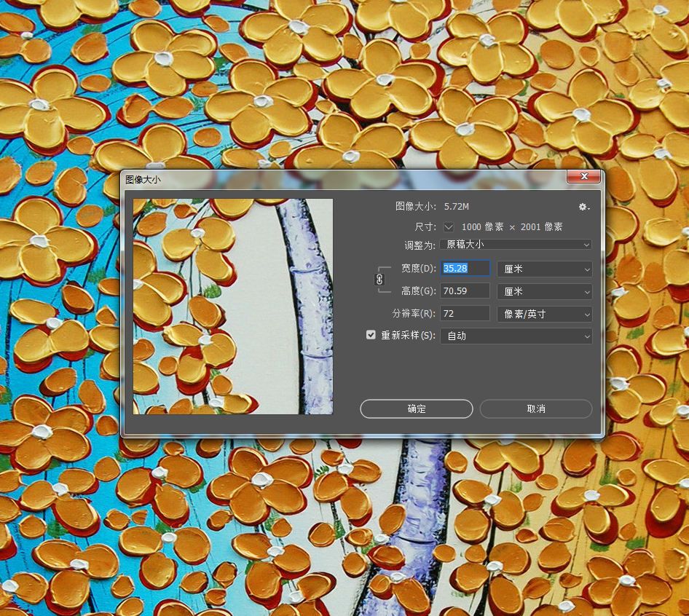Confirm with the 确定 button
The height and width of the screenshot is (616, 689).
[x=416, y=408]
